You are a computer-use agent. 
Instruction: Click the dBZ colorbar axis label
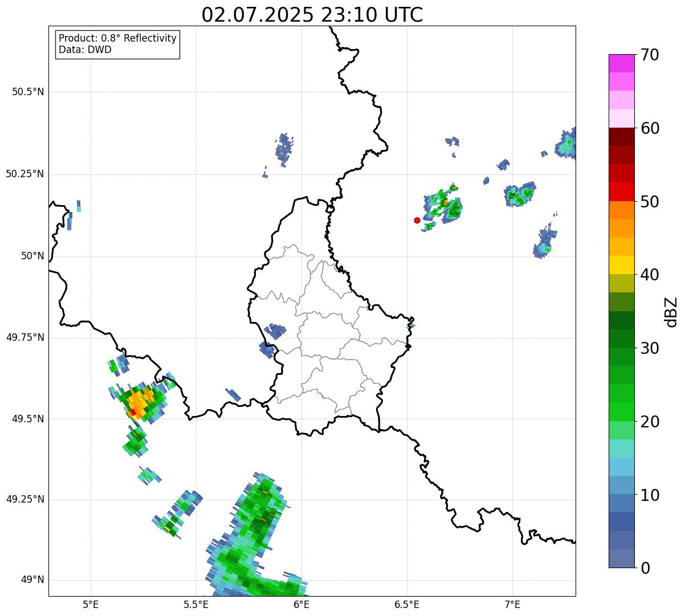671,312
